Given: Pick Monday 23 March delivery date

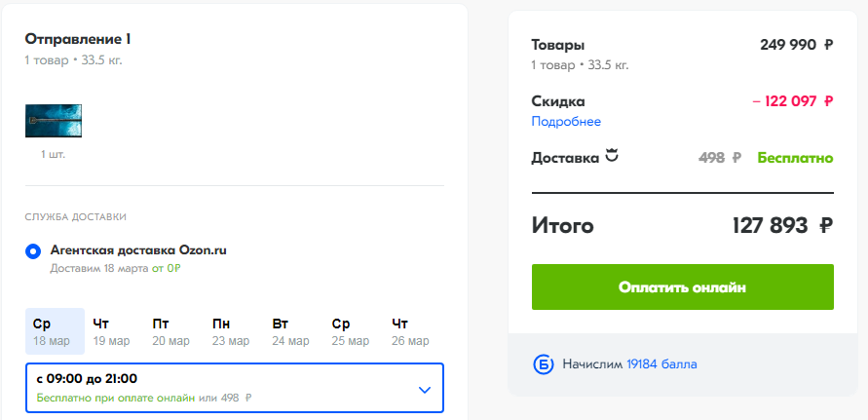Looking at the screenshot, I should 230,331.
